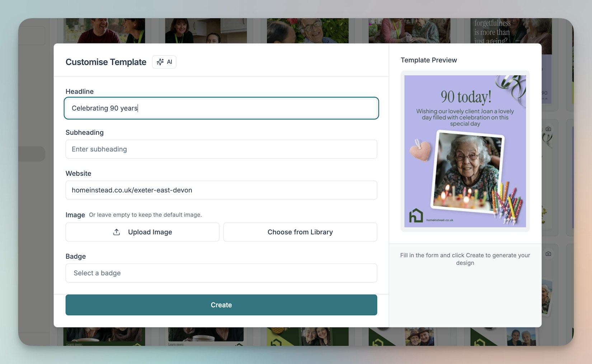Screen dimensions: 592x364
Task: Click the '90 today!' text in preview
Action: click(x=465, y=97)
